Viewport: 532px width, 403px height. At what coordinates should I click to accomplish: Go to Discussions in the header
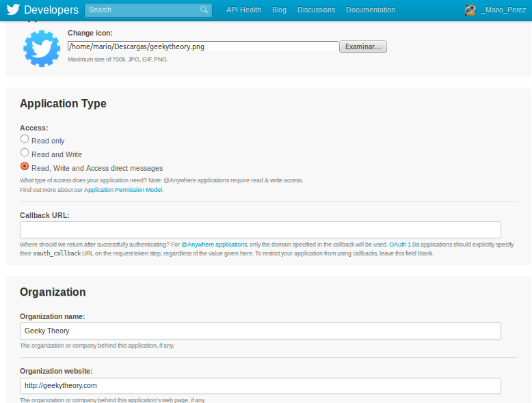pos(316,10)
